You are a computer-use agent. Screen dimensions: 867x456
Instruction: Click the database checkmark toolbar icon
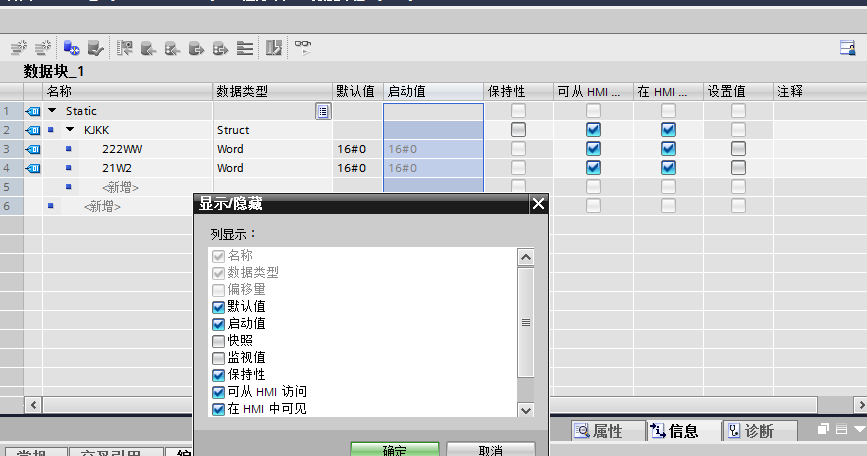[x=96, y=48]
